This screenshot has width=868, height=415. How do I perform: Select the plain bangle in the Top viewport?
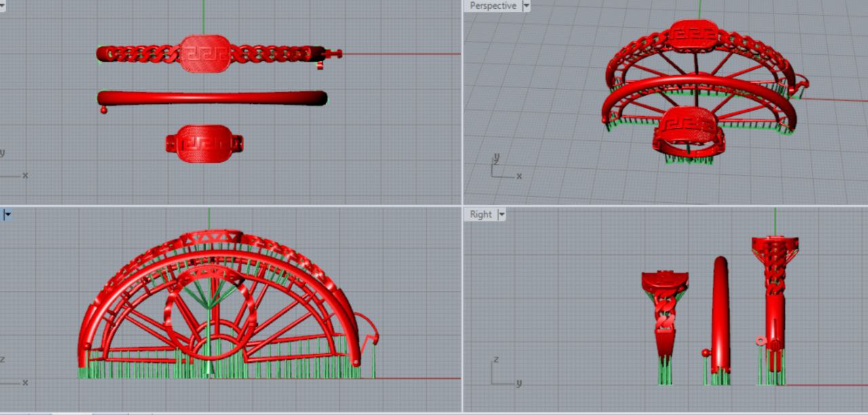click(212, 98)
